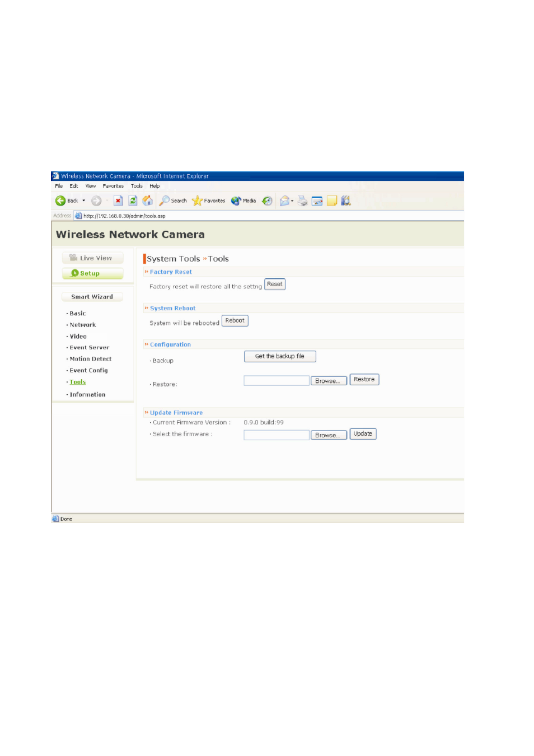The height and width of the screenshot is (756, 534).
Task: Click the firmware Update button
Action: (x=363, y=434)
